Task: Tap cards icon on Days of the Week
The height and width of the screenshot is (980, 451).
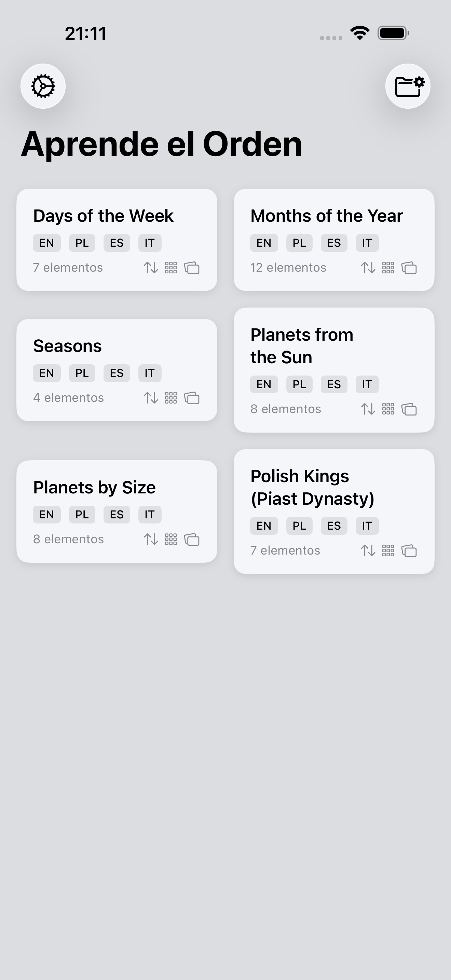Action: [x=192, y=268]
